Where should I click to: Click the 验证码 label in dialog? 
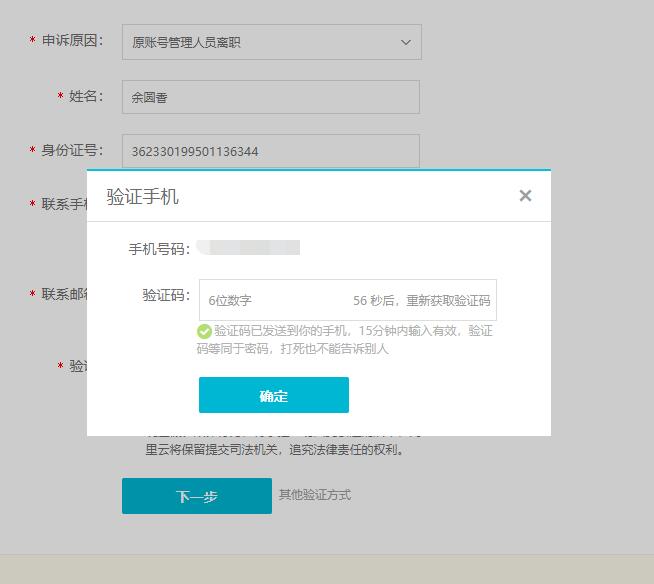tap(166, 295)
